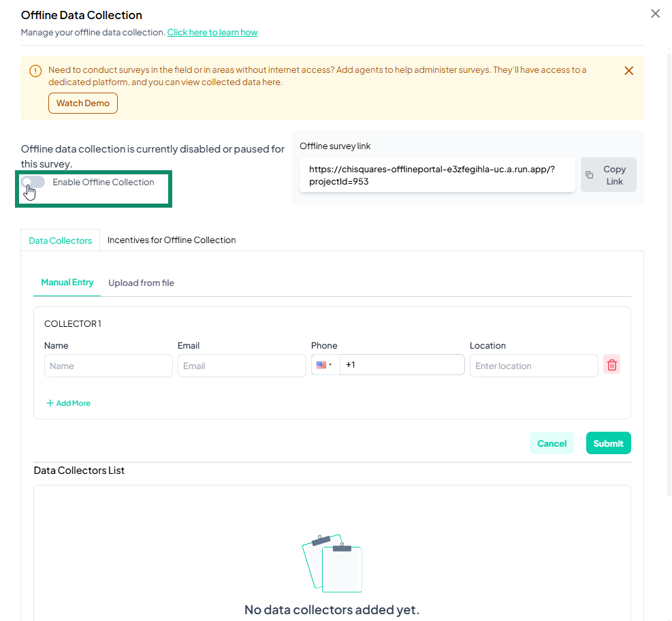Click the copy icon beside Copy Link

click(590, 175)
